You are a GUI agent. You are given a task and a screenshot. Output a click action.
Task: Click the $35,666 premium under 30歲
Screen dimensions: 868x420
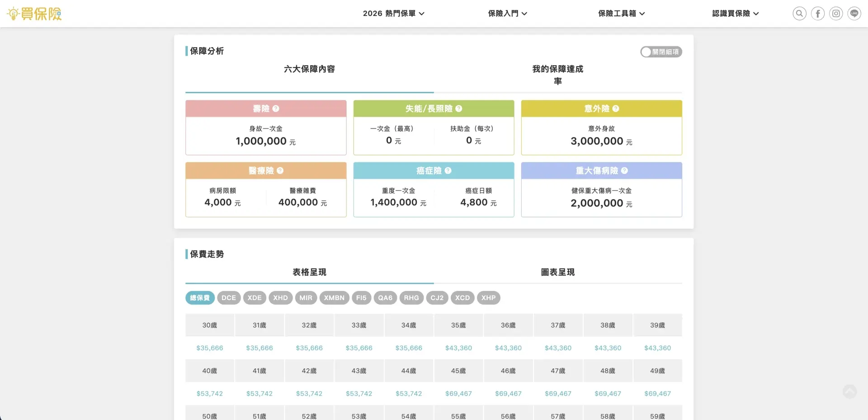(x=210, y=348)
